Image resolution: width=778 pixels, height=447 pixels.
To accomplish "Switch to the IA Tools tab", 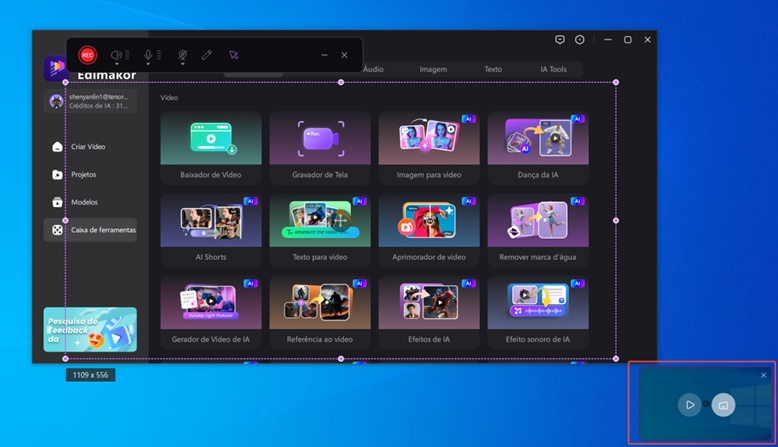I will coord(552,69).
